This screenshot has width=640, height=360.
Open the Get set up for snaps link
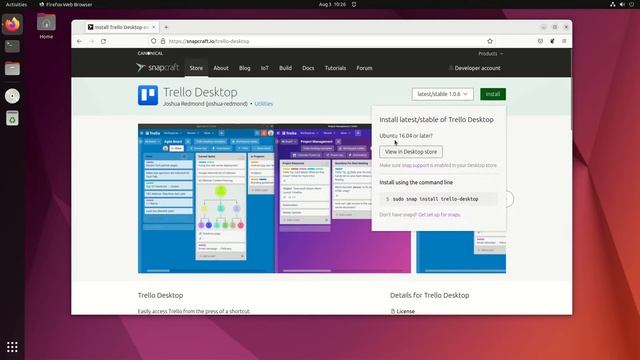click(x=439, y=215)
